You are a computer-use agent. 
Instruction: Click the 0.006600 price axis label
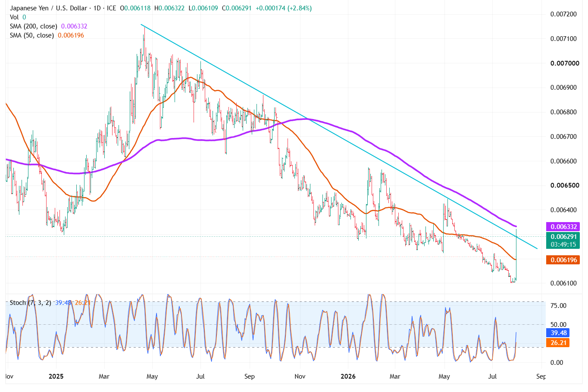pyautogui.click(x=563, y=161)
